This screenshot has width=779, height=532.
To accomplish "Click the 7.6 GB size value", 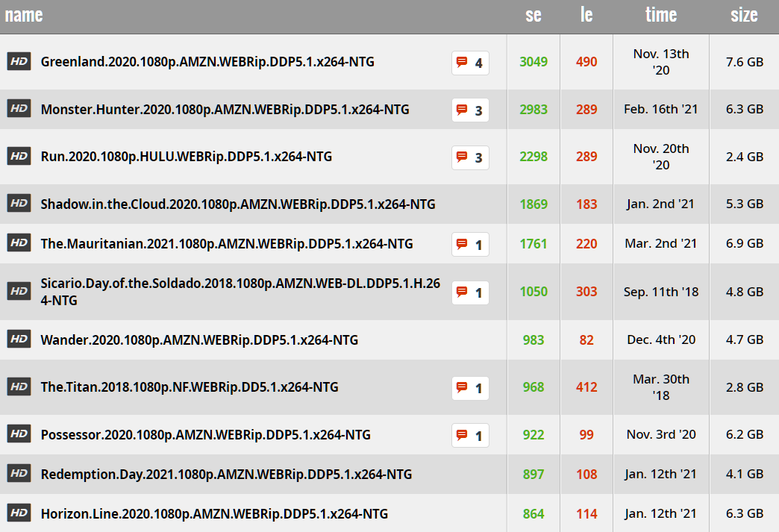I will 744,62.
